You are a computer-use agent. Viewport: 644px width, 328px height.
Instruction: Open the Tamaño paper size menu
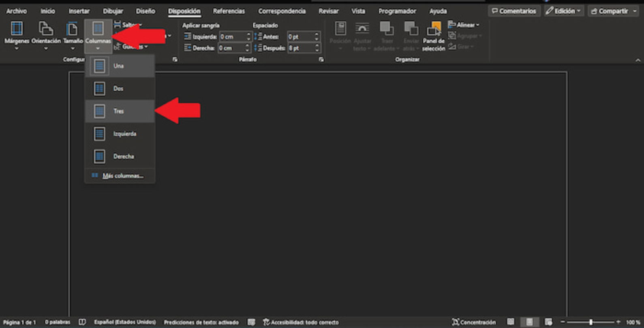tap(73, 36)
